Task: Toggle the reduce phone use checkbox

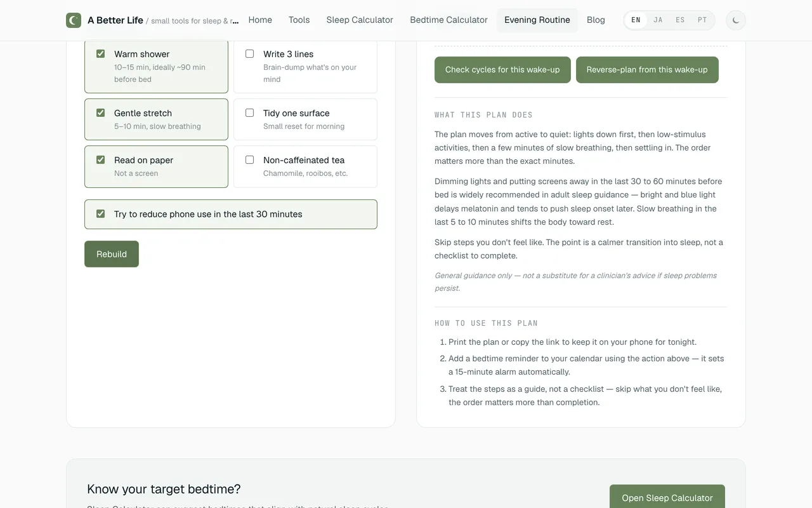Action: (100, 214)
